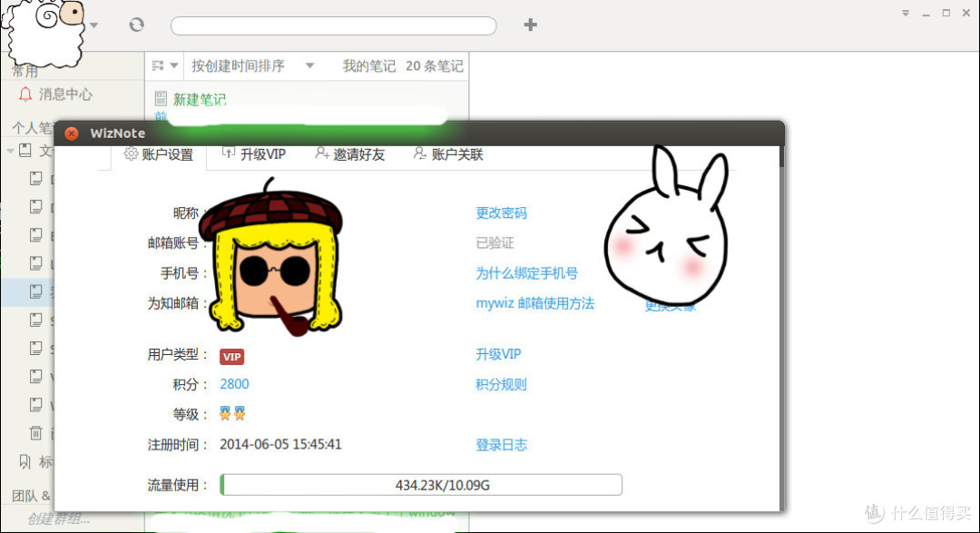Open the 按创建时间排序 sort dropdown
The image size is (980, 533).
pos(252,65)
